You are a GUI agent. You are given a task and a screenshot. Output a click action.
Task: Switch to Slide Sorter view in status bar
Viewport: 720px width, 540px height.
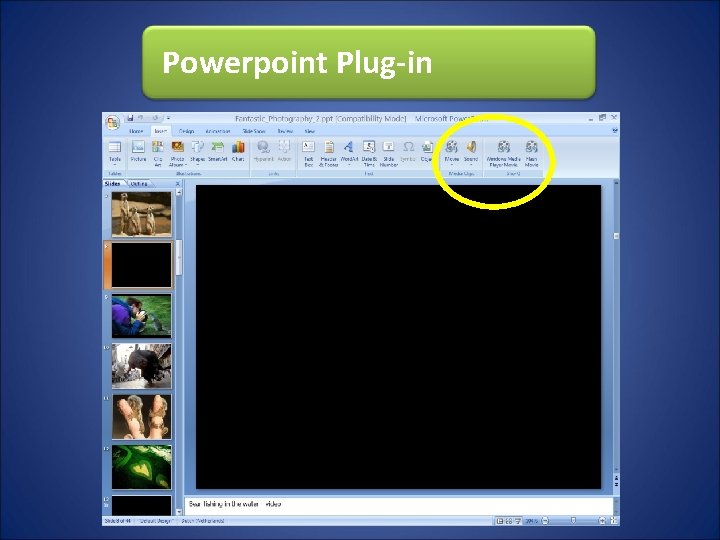point(509,521)
